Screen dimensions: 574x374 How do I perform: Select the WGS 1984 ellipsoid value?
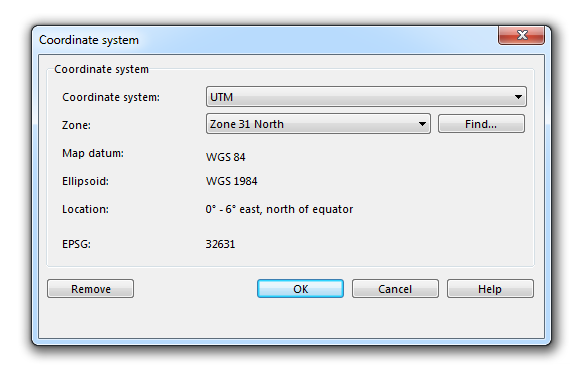(231, 181)
